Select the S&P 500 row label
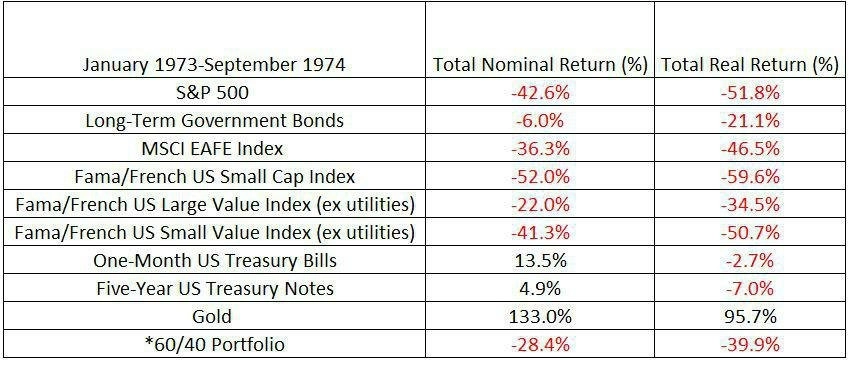865x365 pixels. pyautogui.click(x=214, y=93)
